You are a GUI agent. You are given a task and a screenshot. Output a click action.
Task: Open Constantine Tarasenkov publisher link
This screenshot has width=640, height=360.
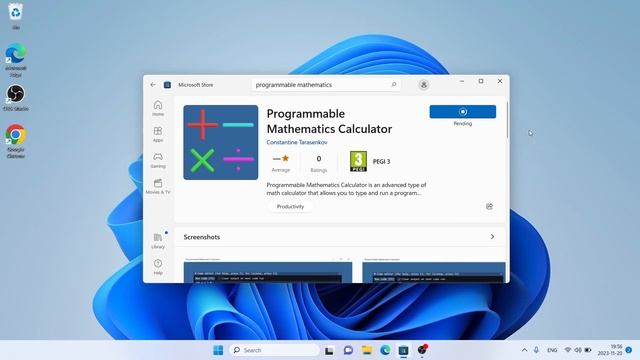[x=297, y=142]
